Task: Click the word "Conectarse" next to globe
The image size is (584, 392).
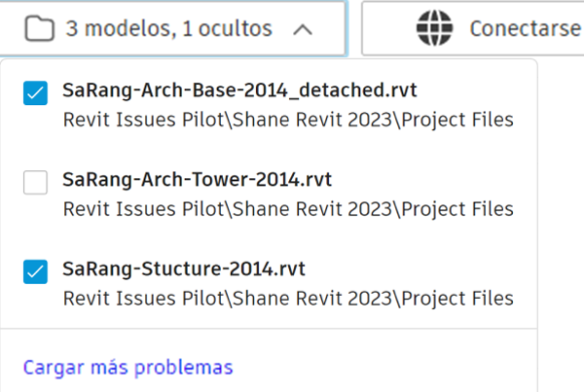Action: click(x=524, y=28)
